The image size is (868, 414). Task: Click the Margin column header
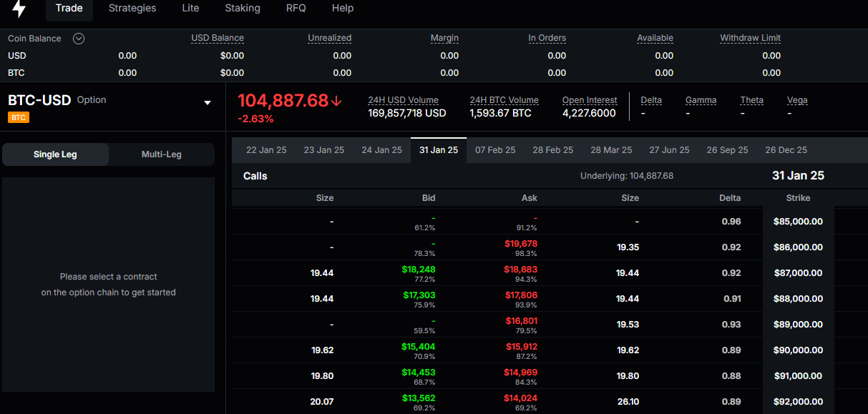click(x=444, y=39)
